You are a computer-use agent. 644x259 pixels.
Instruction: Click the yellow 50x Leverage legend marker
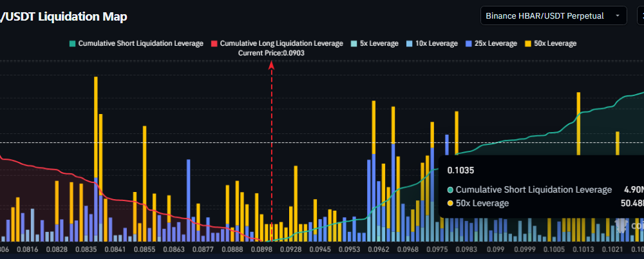point(528,43)
